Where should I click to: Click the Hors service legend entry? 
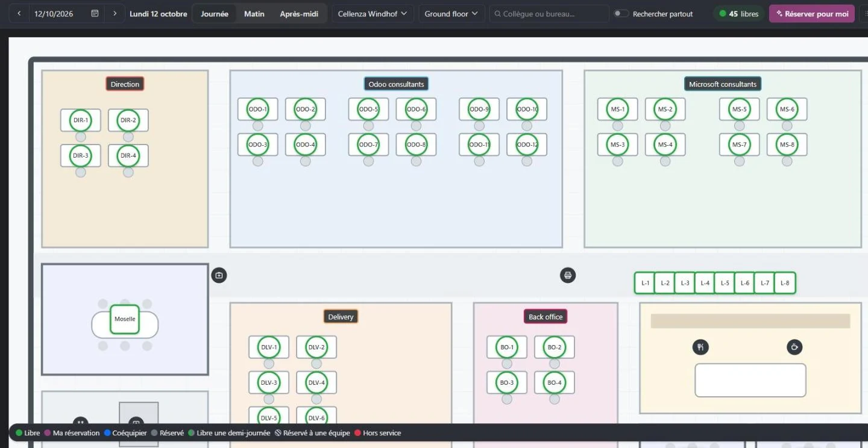click(378, 433)
